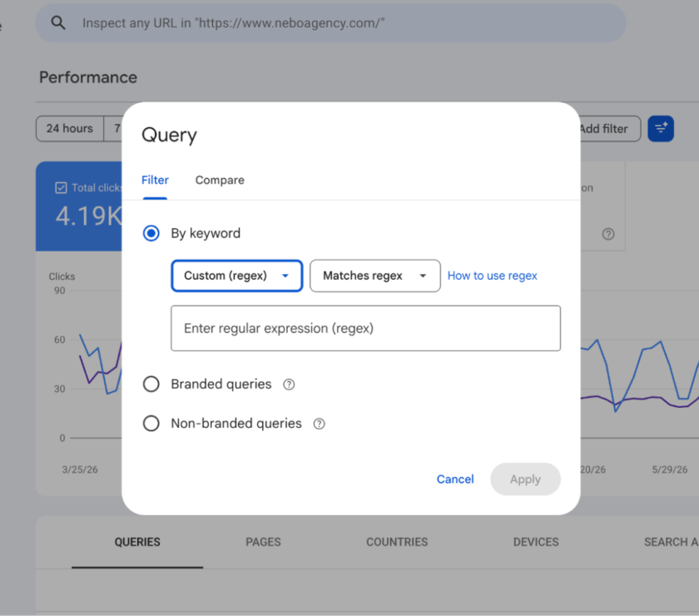Open the PAGES tab
Image resolution: width=699 pixels, height=616 pixels.
pyautogui.click(x=263, y=542)
